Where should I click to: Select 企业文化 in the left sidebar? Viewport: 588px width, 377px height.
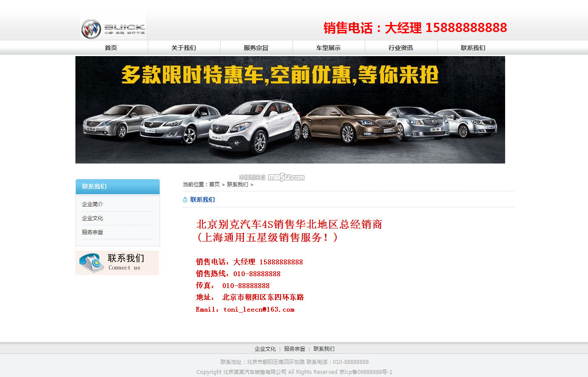93,218
